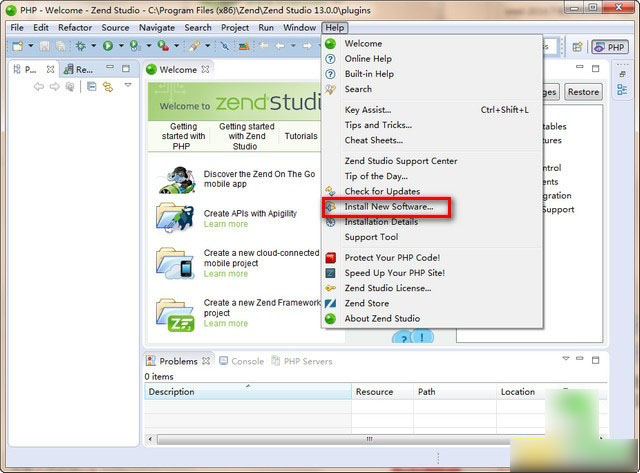The image size is (640, 473).
Task: Close the Welcome editor tab
Action: [x=205, y=69]
